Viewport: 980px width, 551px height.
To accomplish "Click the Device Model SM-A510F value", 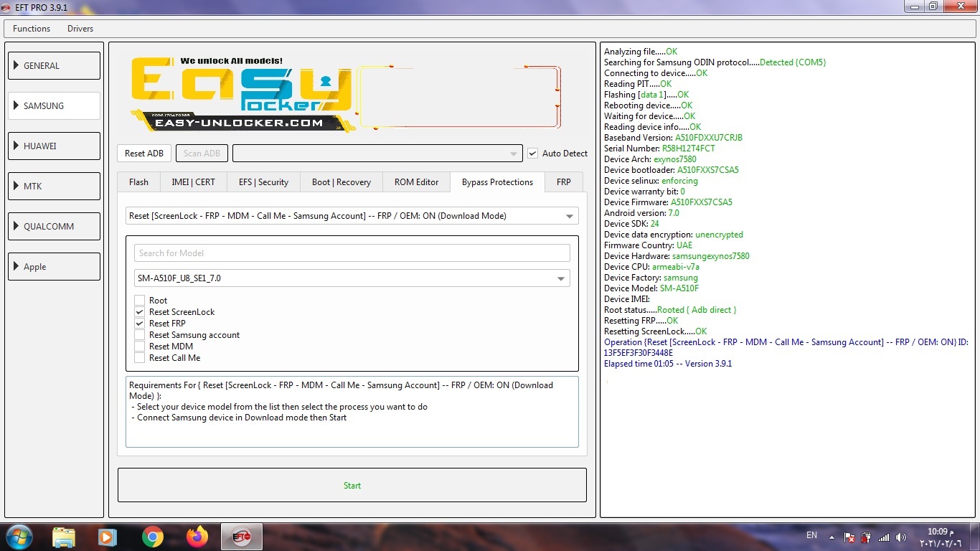I will click(679, 288).
